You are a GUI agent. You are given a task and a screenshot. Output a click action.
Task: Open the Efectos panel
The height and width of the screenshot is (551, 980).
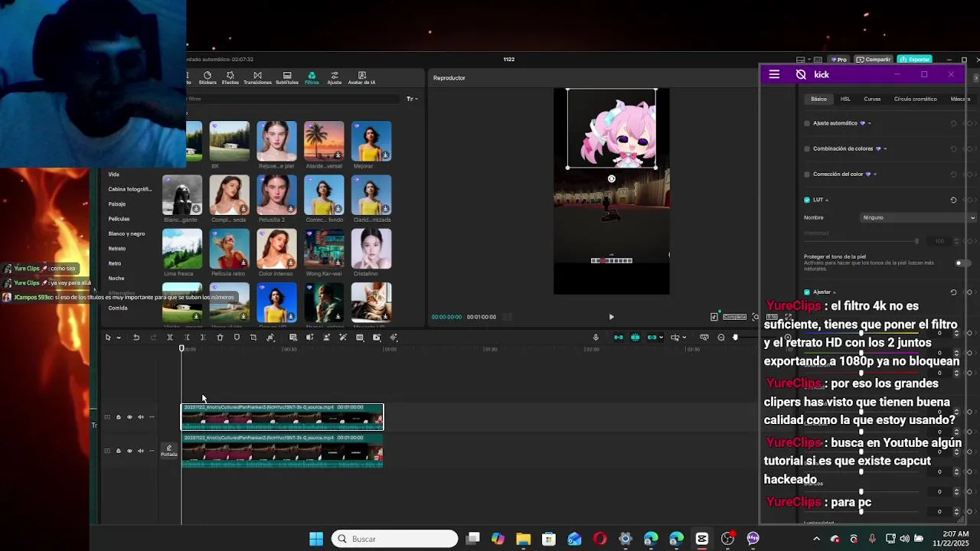[230, 78]
